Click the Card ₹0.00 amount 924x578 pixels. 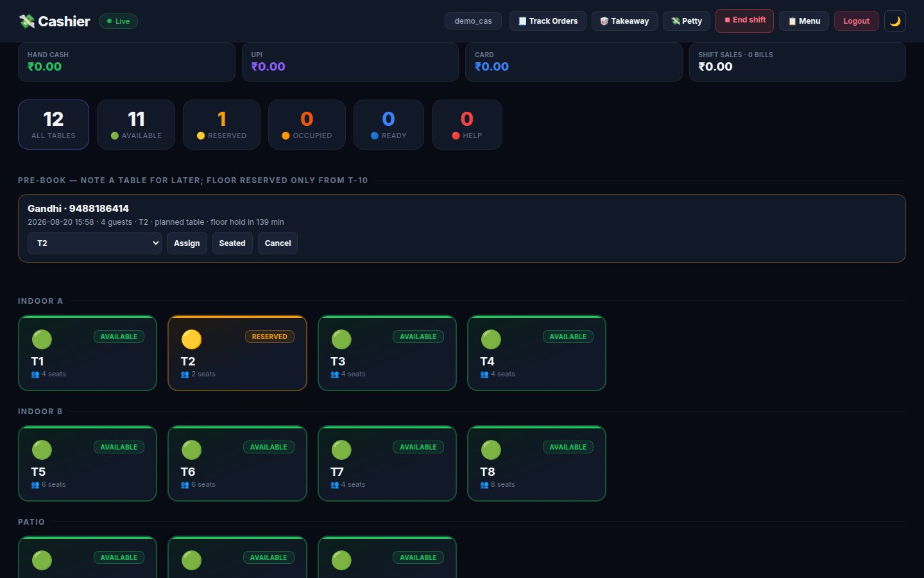pos(492,67)
